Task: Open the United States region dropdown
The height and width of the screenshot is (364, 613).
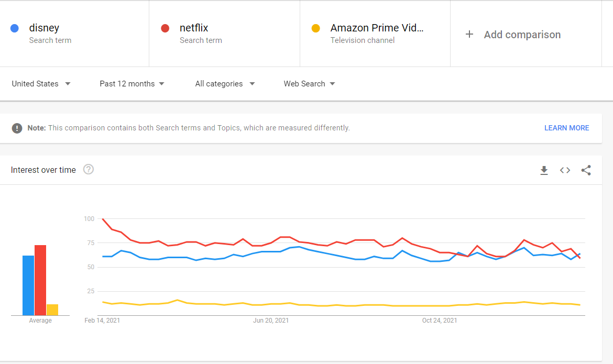Action: click(x=41, y=84)
